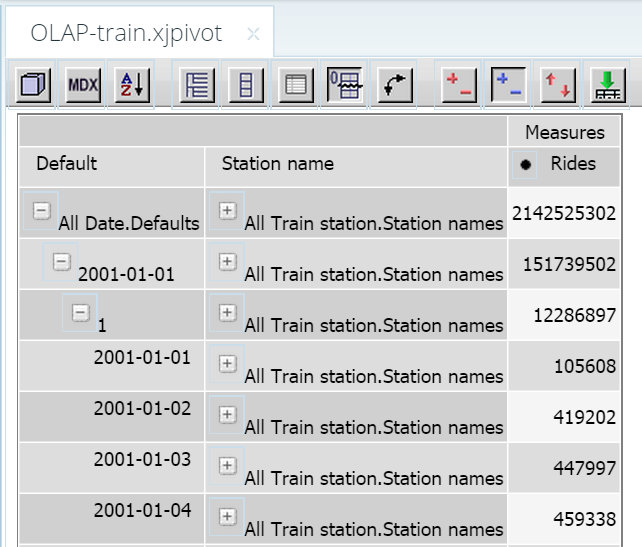
Task: Toggle hide spans icon
Action: coord(246,85)
